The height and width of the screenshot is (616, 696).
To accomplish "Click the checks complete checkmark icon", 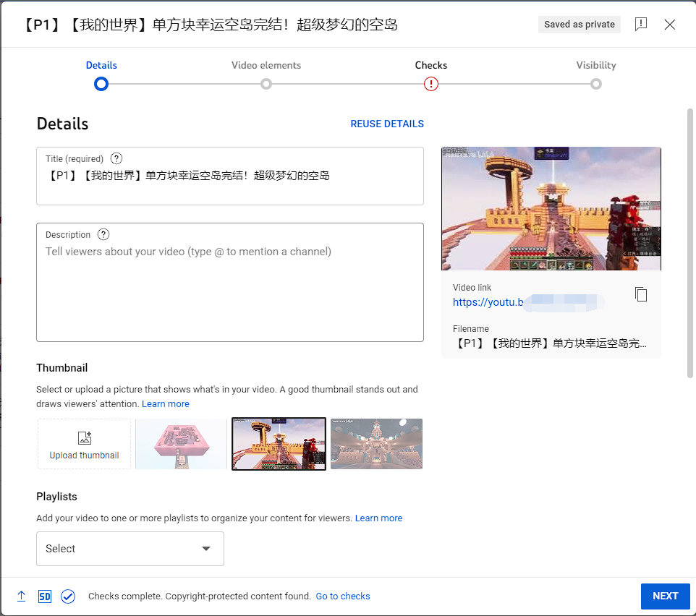I will pyautogui.click(x=68, y=596).
